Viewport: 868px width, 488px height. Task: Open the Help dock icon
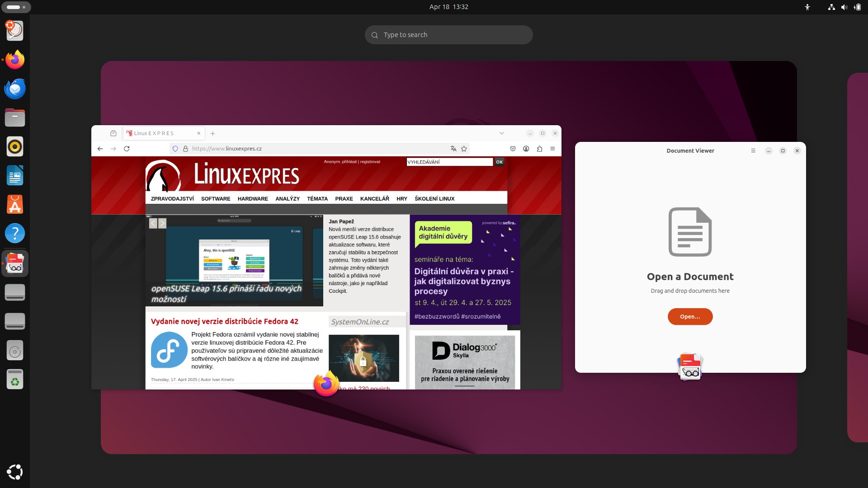click(15, 233)
